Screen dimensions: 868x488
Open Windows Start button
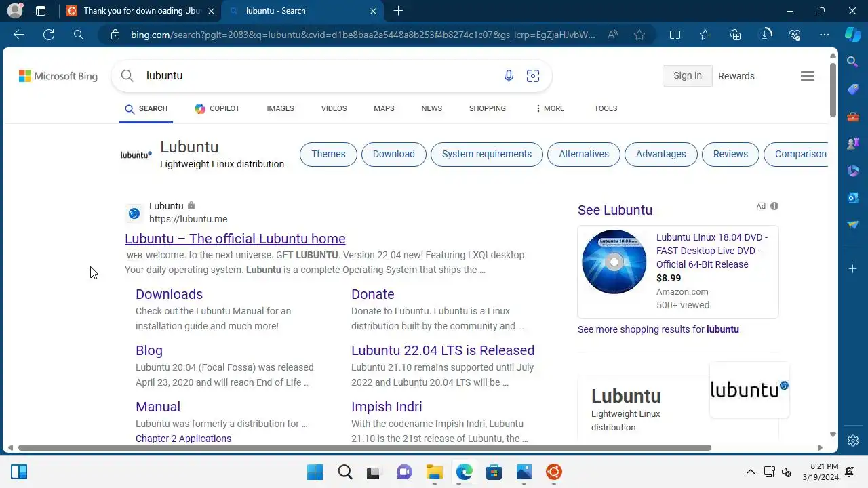(315, 472)
